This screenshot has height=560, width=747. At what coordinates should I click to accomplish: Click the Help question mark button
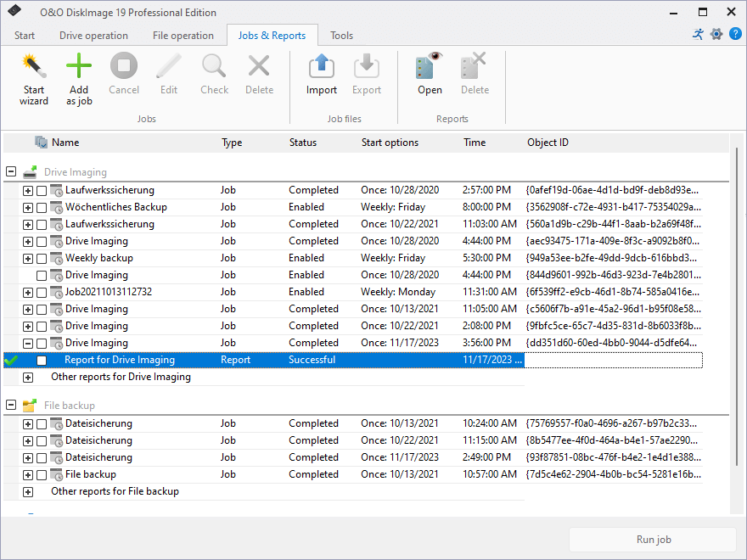tap(735, 34)
